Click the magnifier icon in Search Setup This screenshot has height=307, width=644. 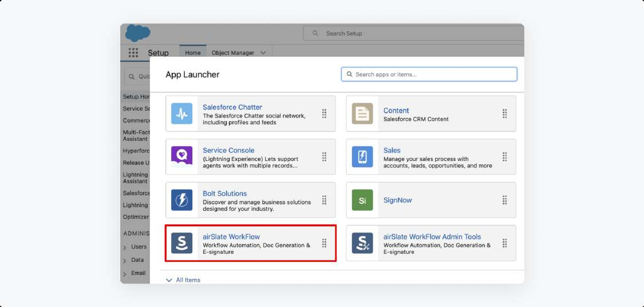pos(315,33)
